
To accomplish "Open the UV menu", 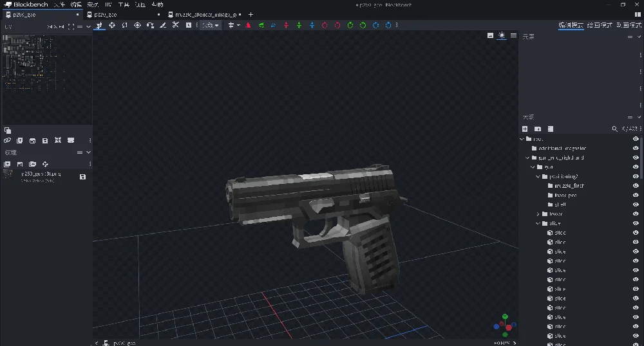I will [x=108, y=5].
